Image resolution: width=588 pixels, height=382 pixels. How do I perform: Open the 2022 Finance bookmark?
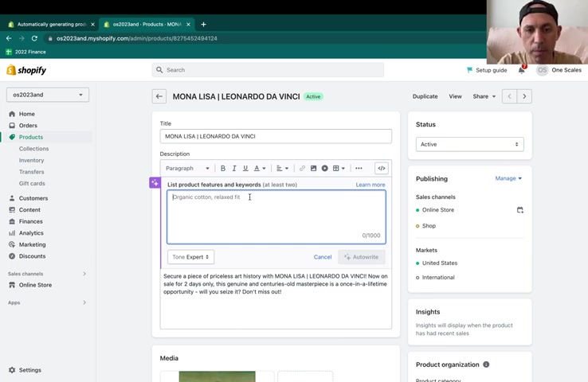point(25,52)
